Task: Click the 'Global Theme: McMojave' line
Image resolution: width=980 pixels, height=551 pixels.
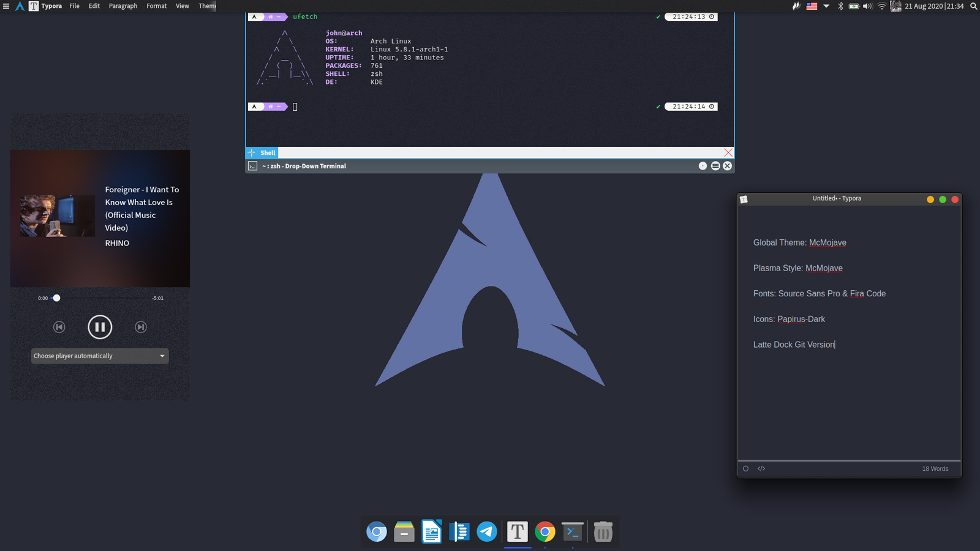Action: point(799,242)
